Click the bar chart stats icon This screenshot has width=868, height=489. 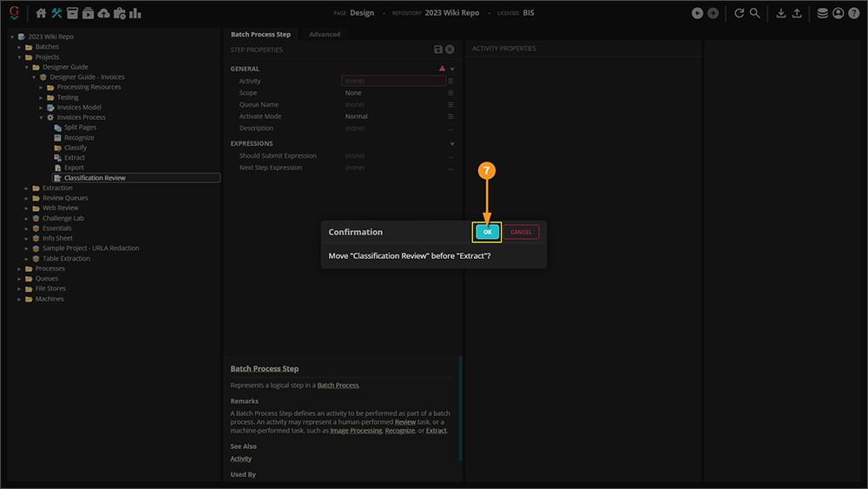135,13
